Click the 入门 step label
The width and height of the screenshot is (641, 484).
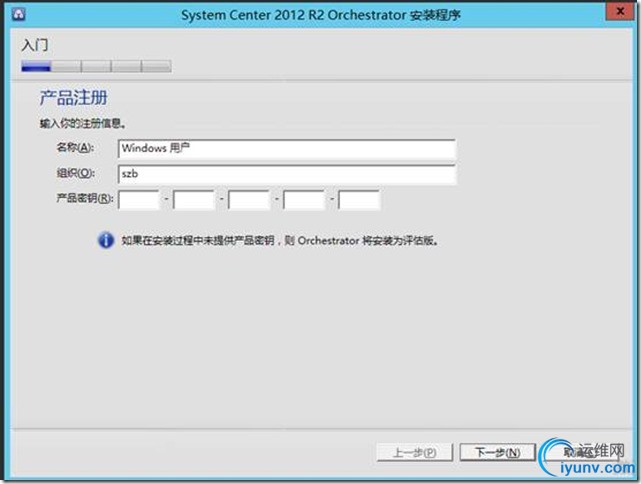pyautogui.click(x=35, y=45)
